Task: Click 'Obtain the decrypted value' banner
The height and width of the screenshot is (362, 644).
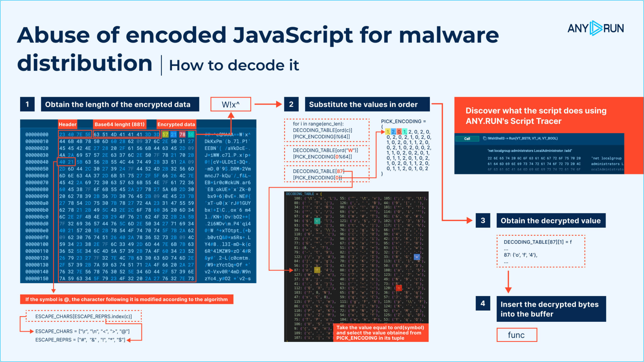Action: point(551,221)
